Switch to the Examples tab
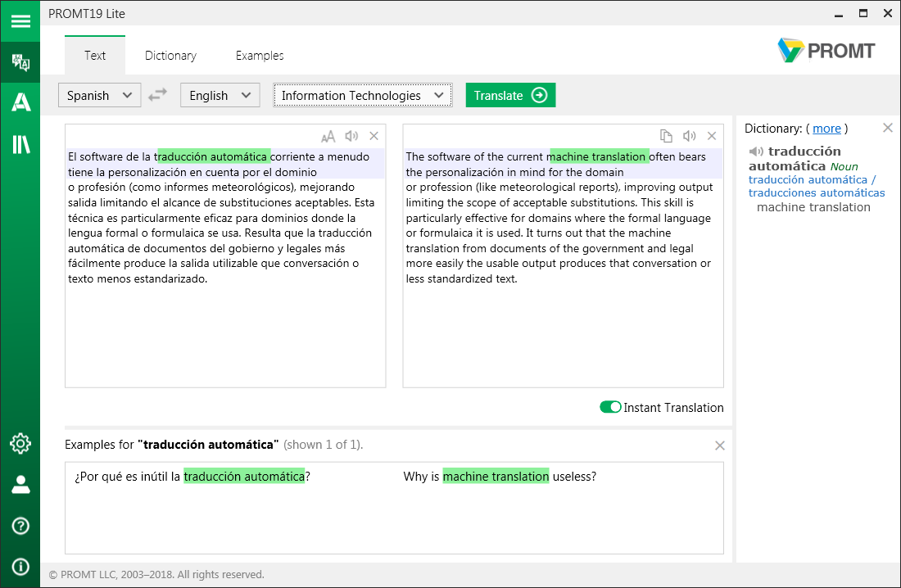This screenshot has width=901, height=588. (x=260, y=56)
